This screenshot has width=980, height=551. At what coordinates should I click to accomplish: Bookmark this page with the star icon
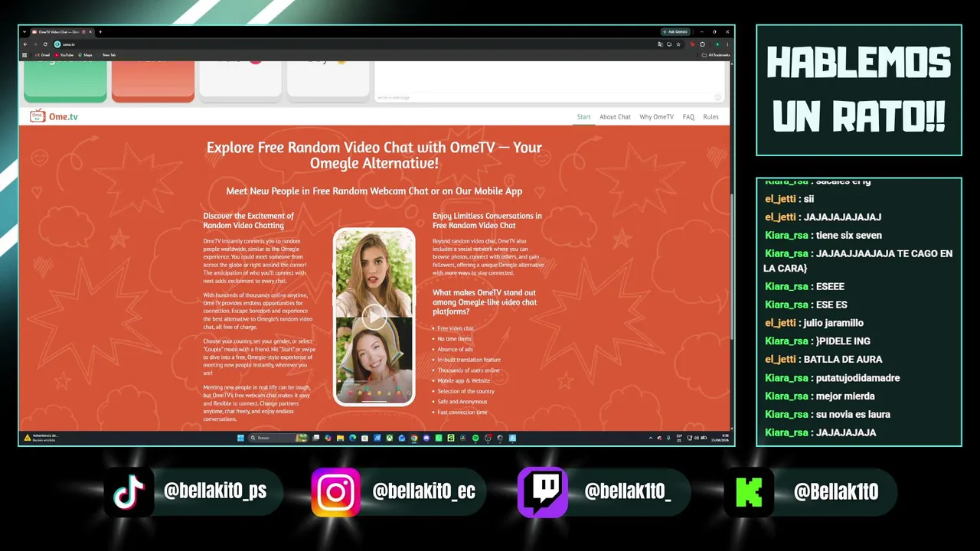pos(678,44)
